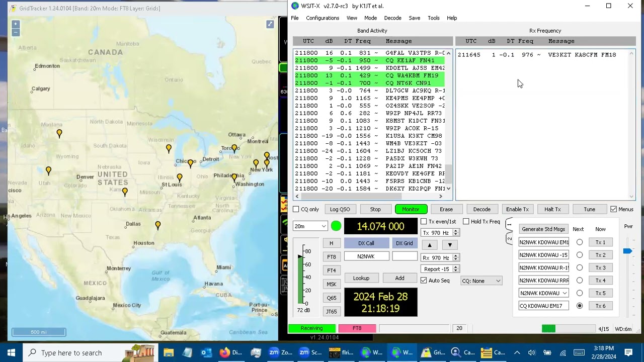
Task: Disable Auto Seq checkbox
Action: [x=424, y=281]
